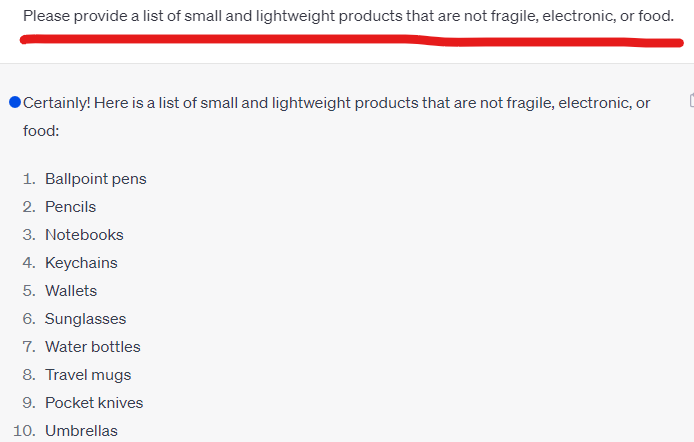694x442 pixels.
Task: Click the 'Notebooks' list entry
Action: (x=84, y=235)
